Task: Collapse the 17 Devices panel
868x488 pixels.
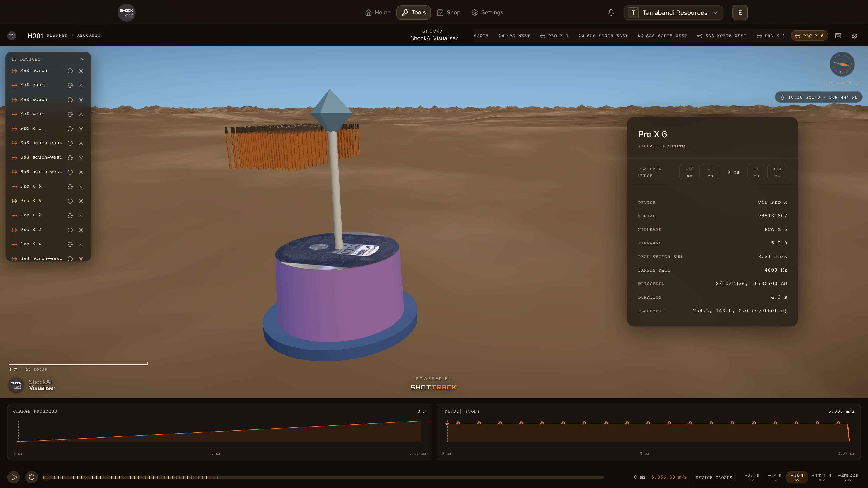Action: (83, 59)
